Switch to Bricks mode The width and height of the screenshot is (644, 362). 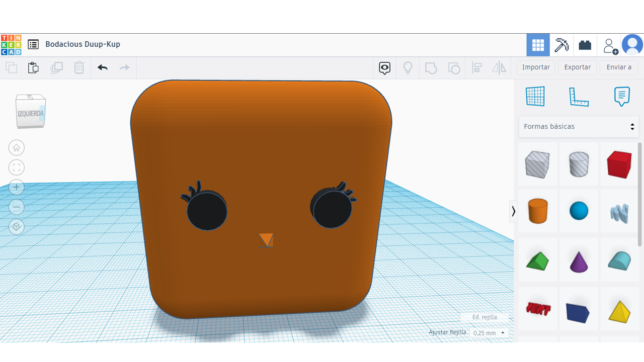[x=585, y=45]
